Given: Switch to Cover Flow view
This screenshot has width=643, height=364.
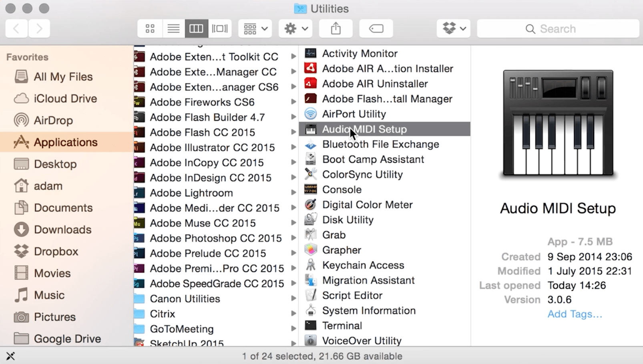Looking at the screenshot, I should (220, 28).
